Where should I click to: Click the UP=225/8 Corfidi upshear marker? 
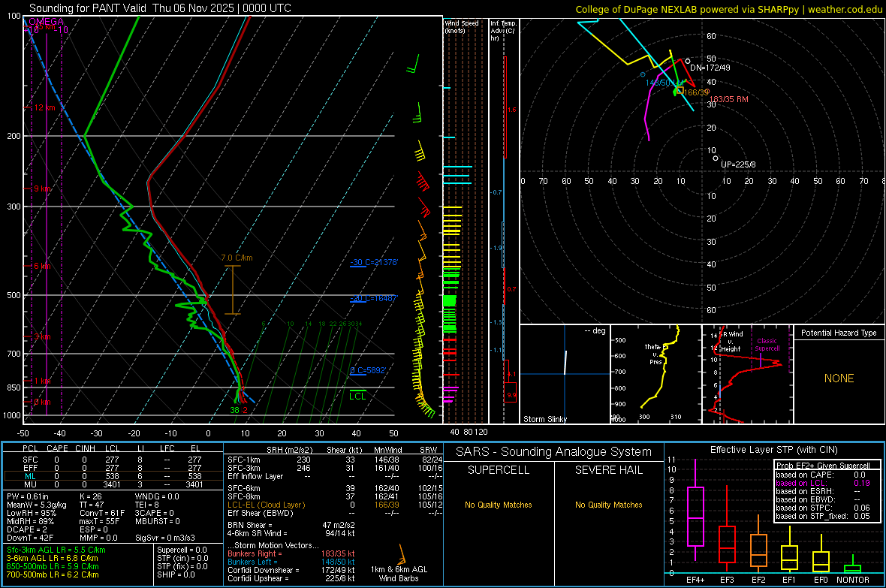[716, 158]
